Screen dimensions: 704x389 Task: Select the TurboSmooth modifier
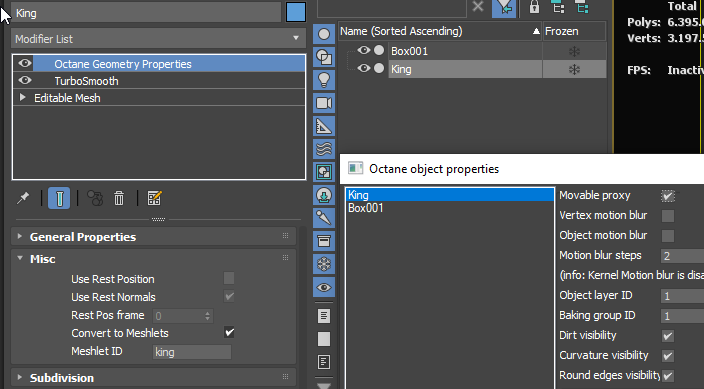[86, 81]
